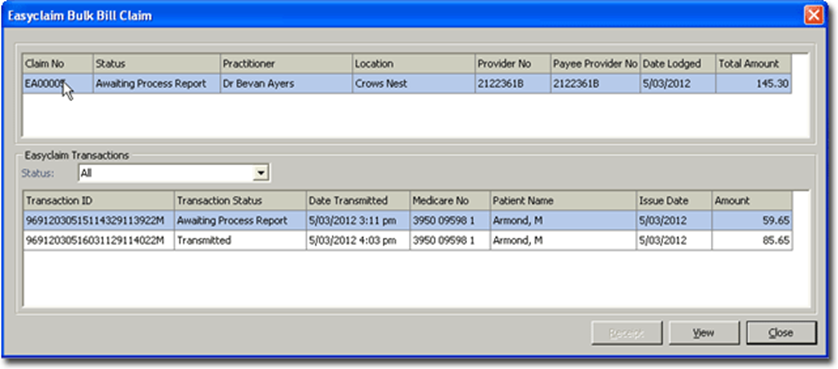Sort by Transaction Status column header
The height and width of the screenshot is (369, 838).
240,201
